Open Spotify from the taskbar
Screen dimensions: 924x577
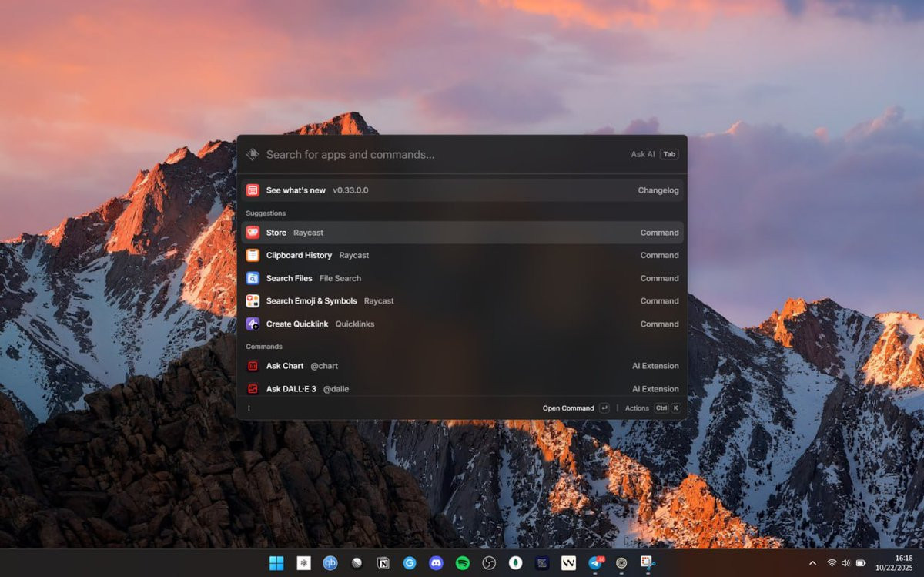[x=462, y=563]
